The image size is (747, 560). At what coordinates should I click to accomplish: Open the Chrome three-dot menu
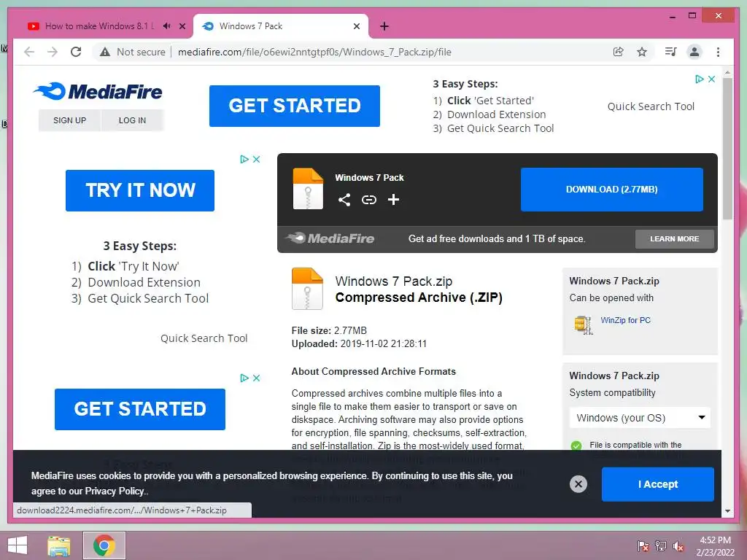click(718, 52)
